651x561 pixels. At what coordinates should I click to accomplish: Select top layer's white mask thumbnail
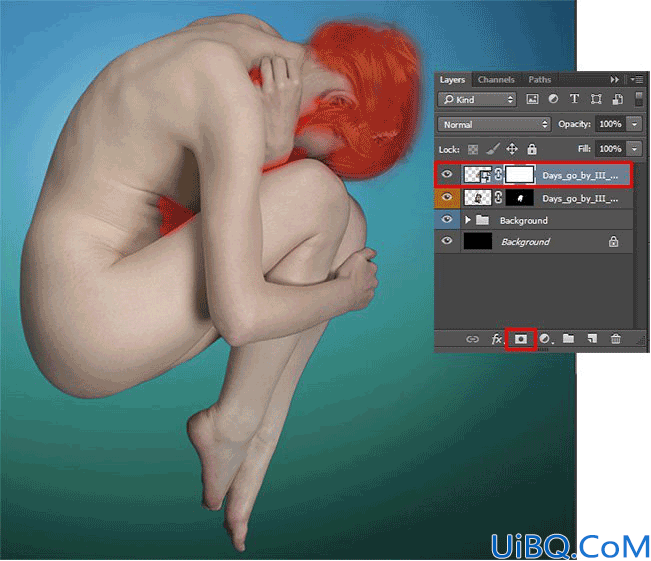click(519, 175)
